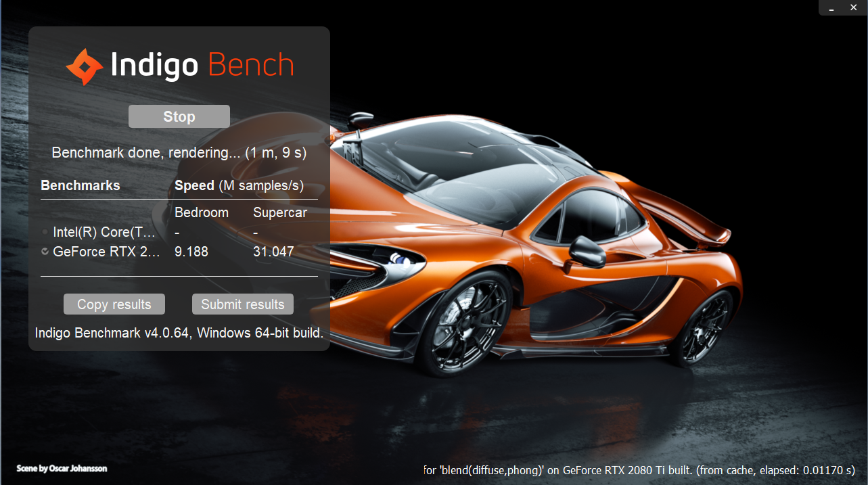
Task: Click the Benchmarks heading
Action: (81, 185)
